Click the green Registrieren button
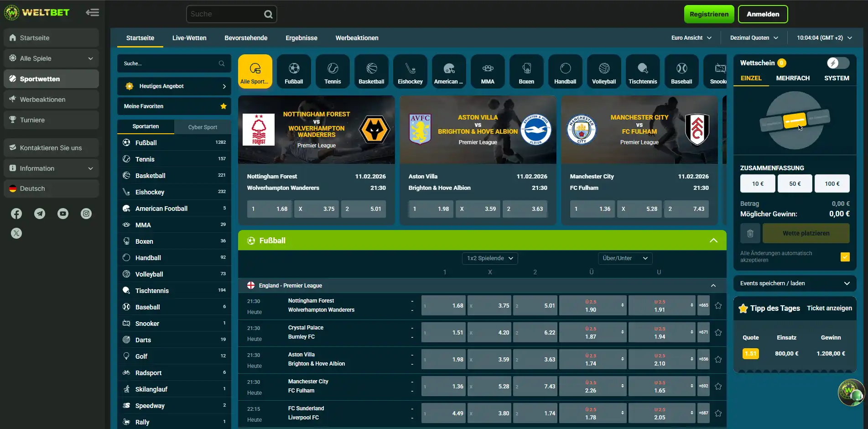This screenshot has height=429, width=868. (709, 14)
